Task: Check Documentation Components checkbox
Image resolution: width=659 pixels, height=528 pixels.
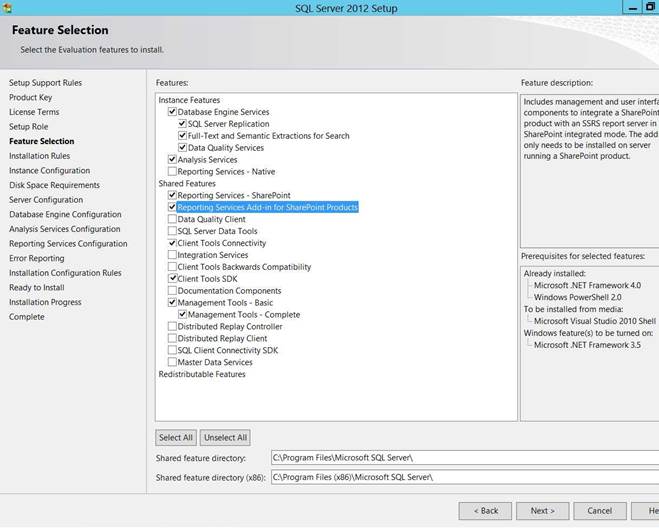Action: [172, 290]
